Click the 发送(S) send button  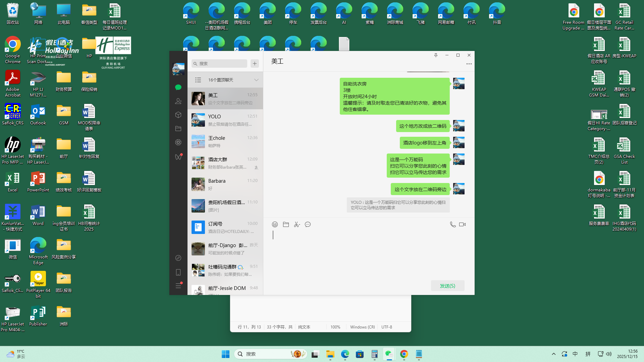447,286
